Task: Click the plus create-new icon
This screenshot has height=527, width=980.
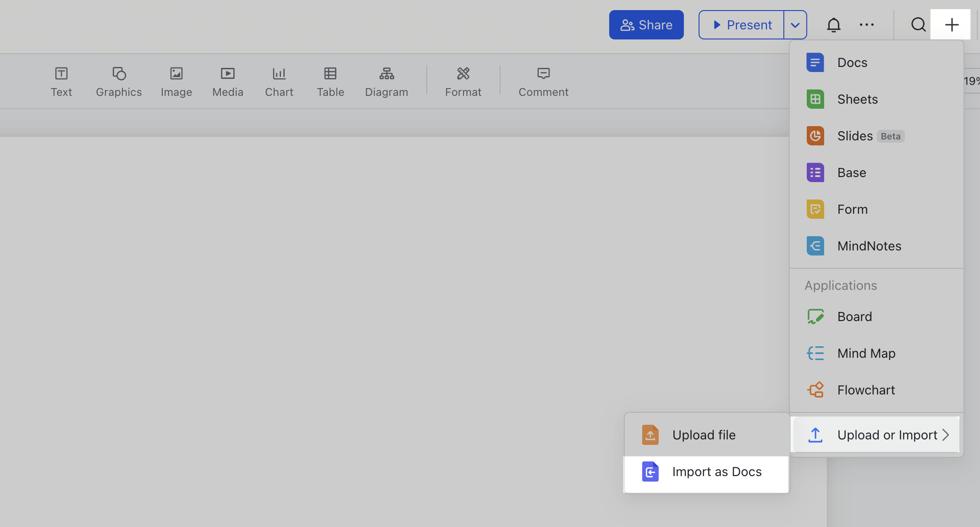Action: coord(952,25)
